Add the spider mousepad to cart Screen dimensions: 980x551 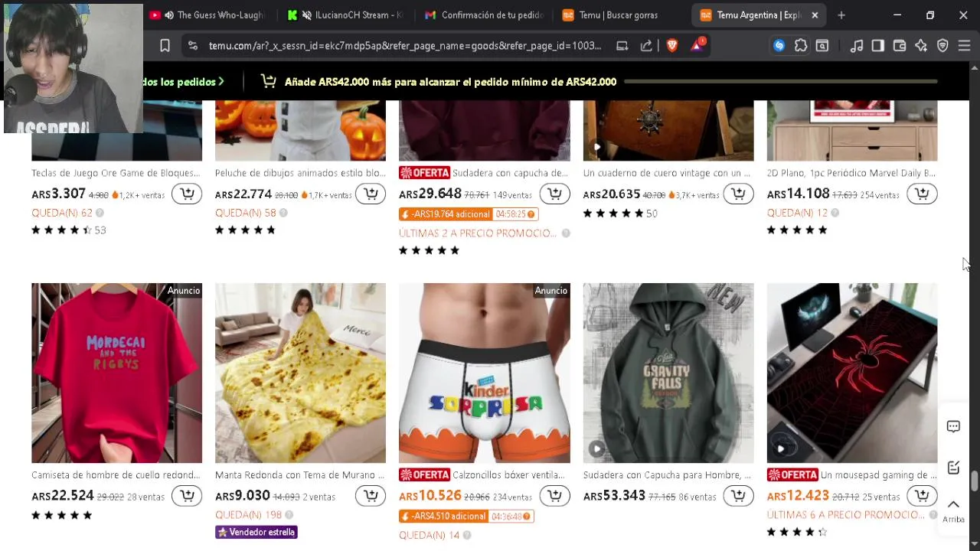click(922, 496)
